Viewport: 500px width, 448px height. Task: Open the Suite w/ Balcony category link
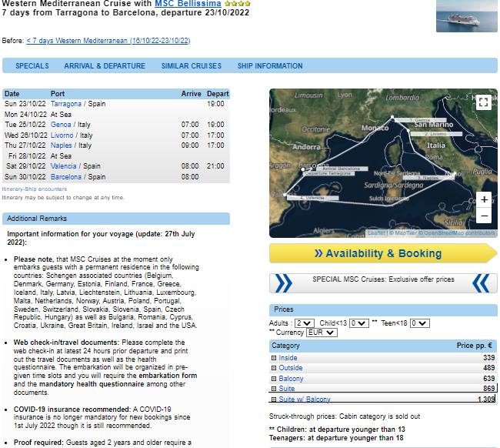pos(305,400)
